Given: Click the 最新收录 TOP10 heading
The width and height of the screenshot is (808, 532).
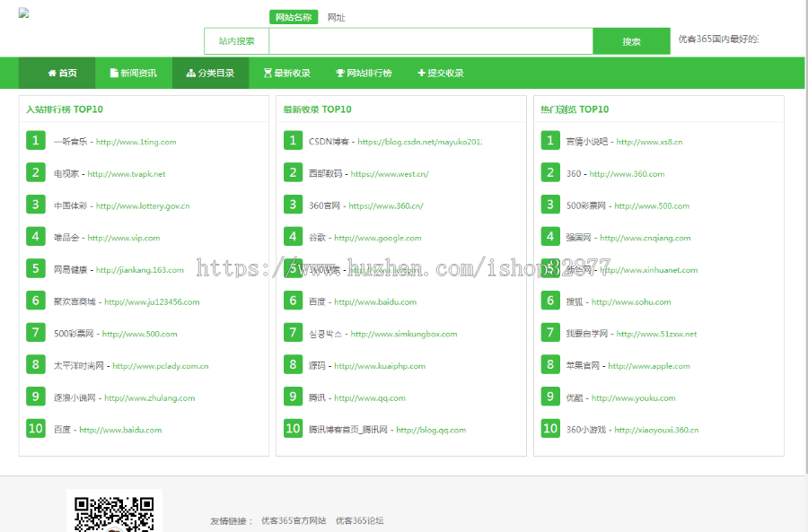Looking at the screenshot, I should pyautogui.click(x=317, y=109).
